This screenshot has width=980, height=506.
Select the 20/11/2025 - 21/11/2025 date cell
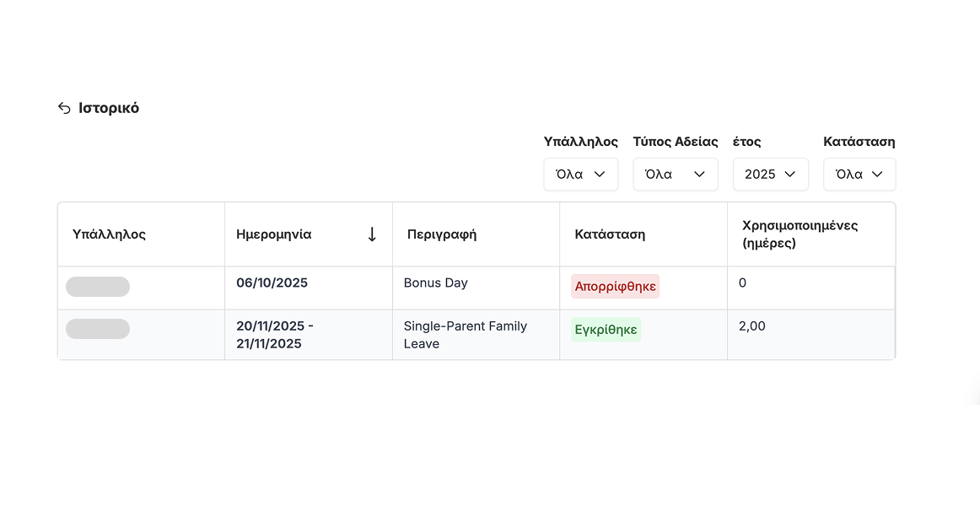click(275, 335)
